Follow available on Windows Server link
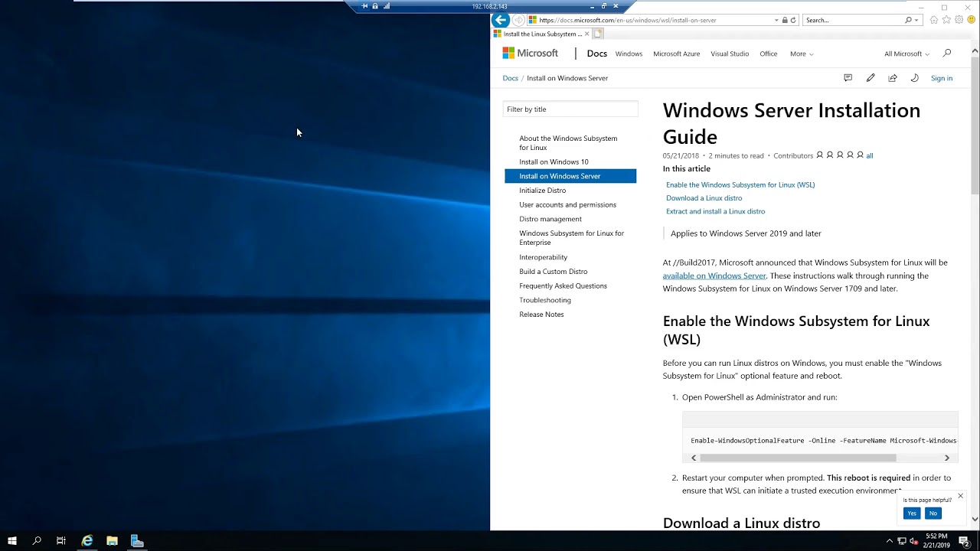 coord(714,275)
